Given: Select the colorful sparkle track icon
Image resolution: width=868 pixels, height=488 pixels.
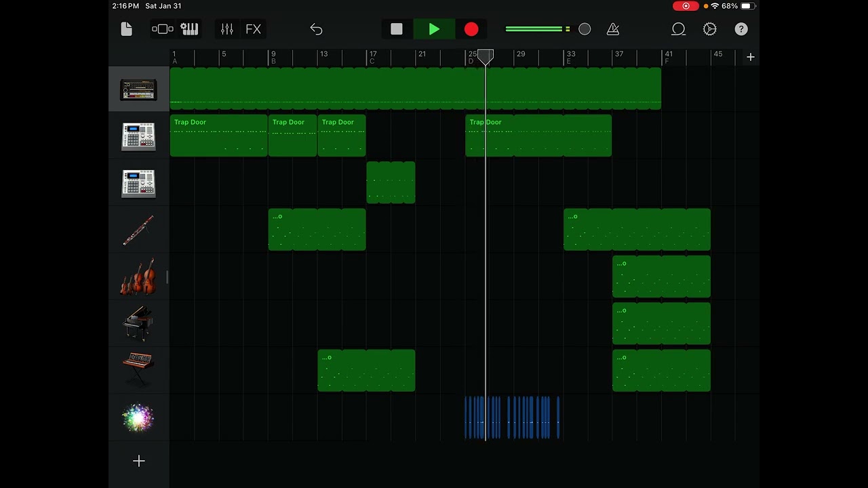Looking at the screenshot, I should (x=138, y=418).
